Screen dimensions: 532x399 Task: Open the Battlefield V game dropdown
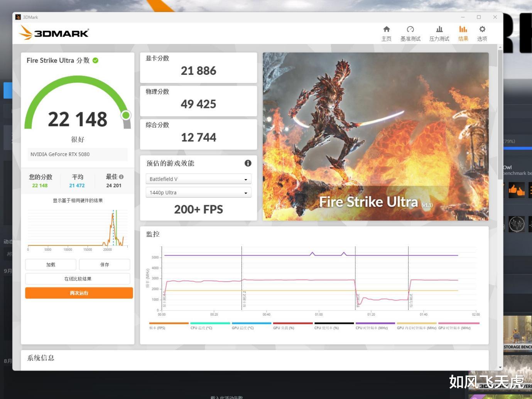coord(198,179)
